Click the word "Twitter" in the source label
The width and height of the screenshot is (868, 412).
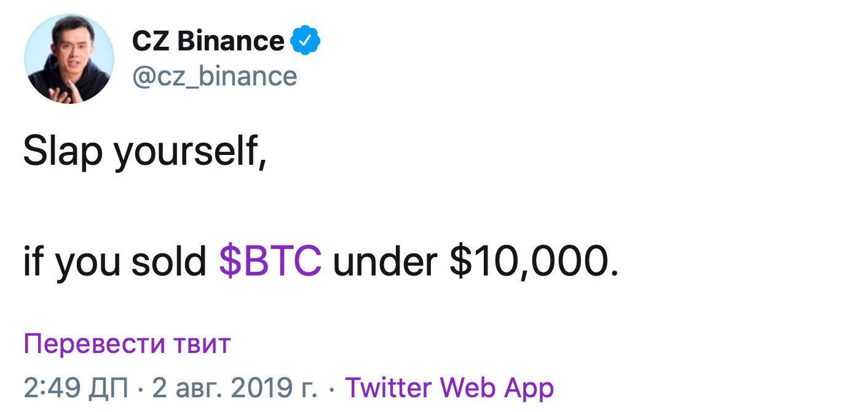[x=389, y=387]
